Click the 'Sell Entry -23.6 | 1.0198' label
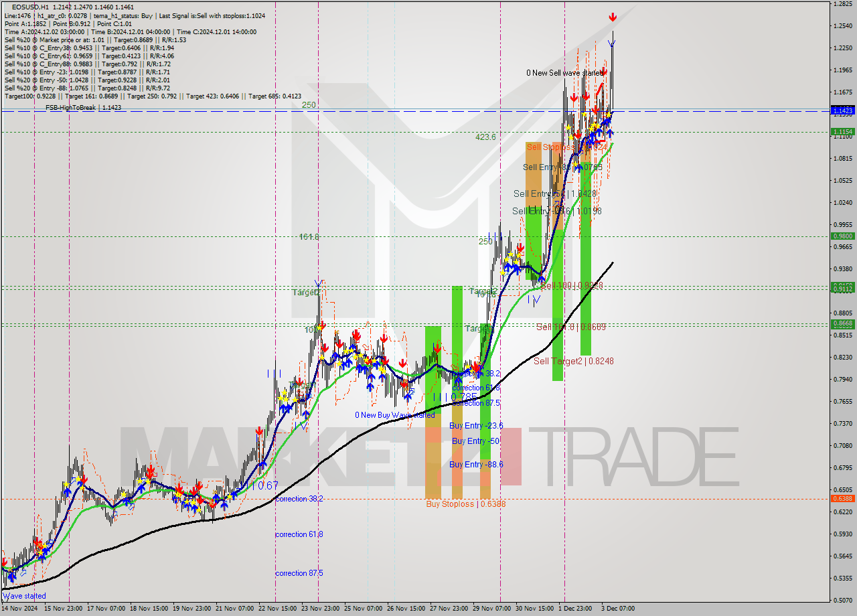The image size is (857, 616). coord(556,211)
